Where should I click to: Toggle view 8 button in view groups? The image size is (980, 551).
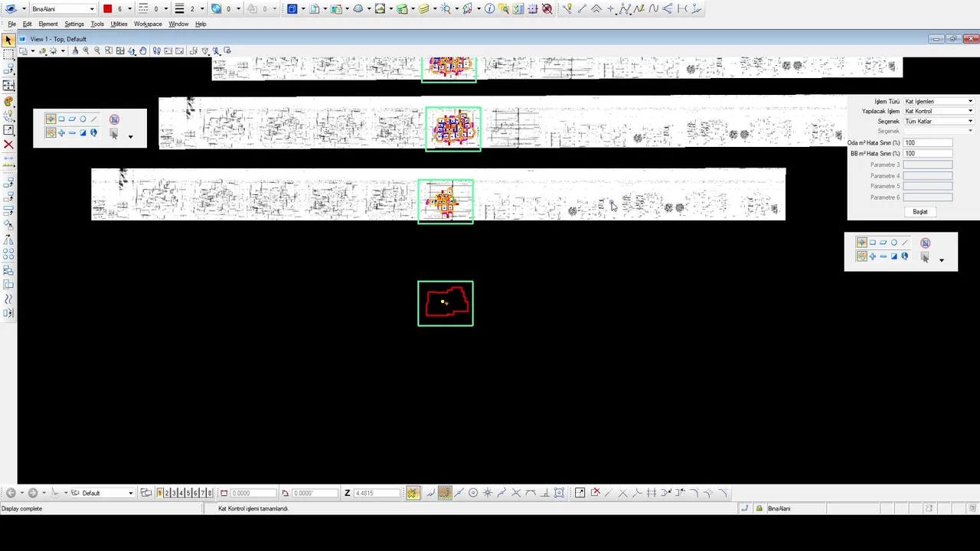point(210,493)
